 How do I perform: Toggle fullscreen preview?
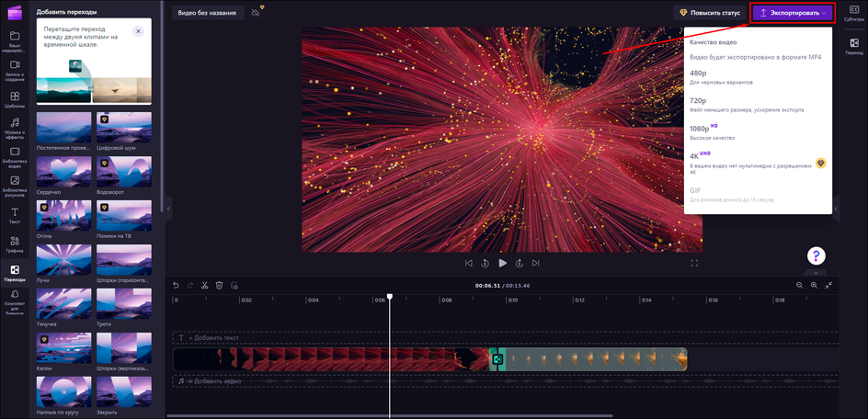[x=694, y=264]
